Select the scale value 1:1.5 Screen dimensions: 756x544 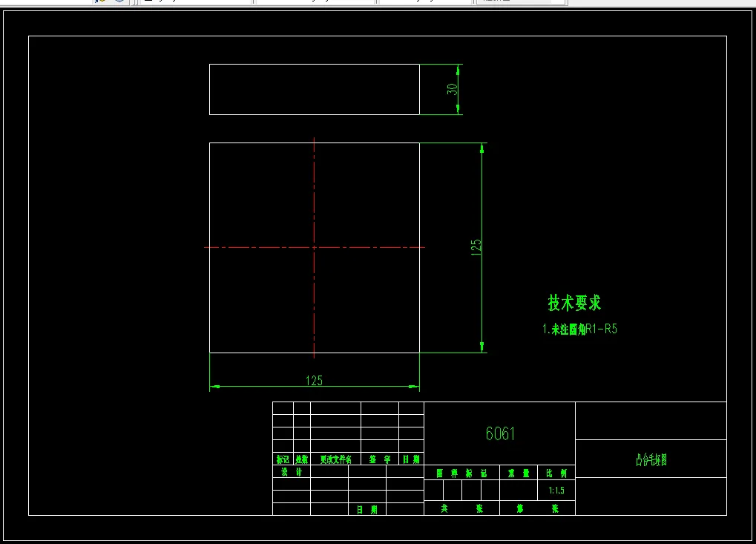tap(556, 491)
